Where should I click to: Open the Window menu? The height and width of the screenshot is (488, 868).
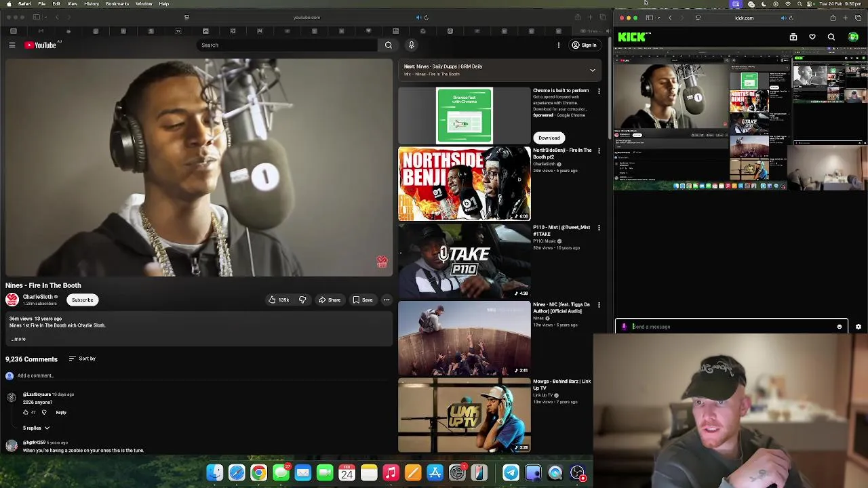coord(144,4)
